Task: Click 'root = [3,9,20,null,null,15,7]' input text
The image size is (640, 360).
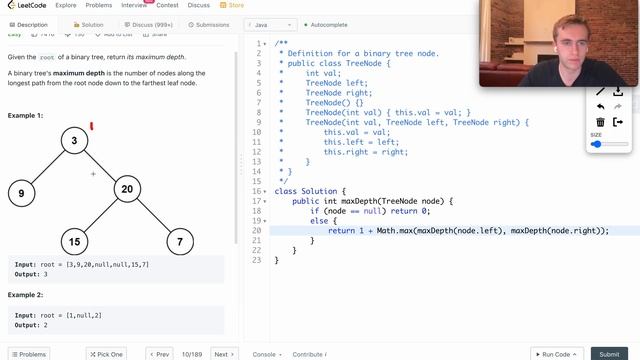Action: coord(94,264)
